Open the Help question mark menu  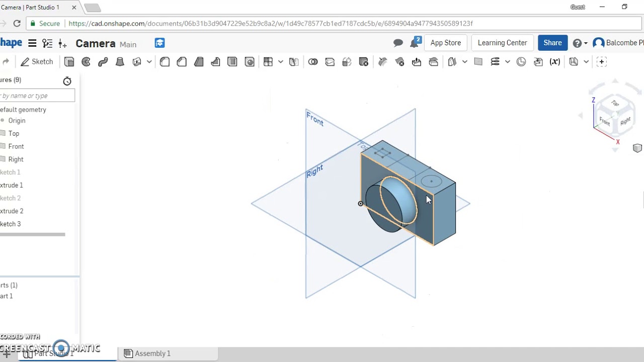[x=580, y=43]
